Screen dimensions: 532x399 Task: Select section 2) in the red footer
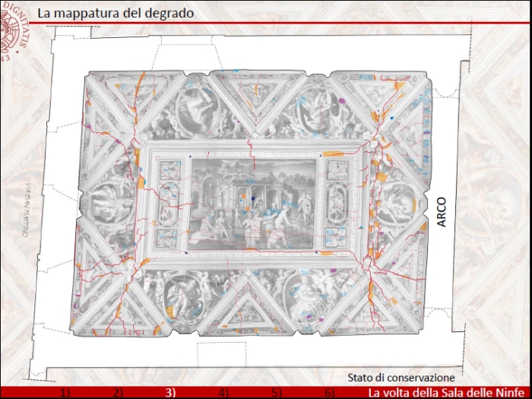coord(118,393)
